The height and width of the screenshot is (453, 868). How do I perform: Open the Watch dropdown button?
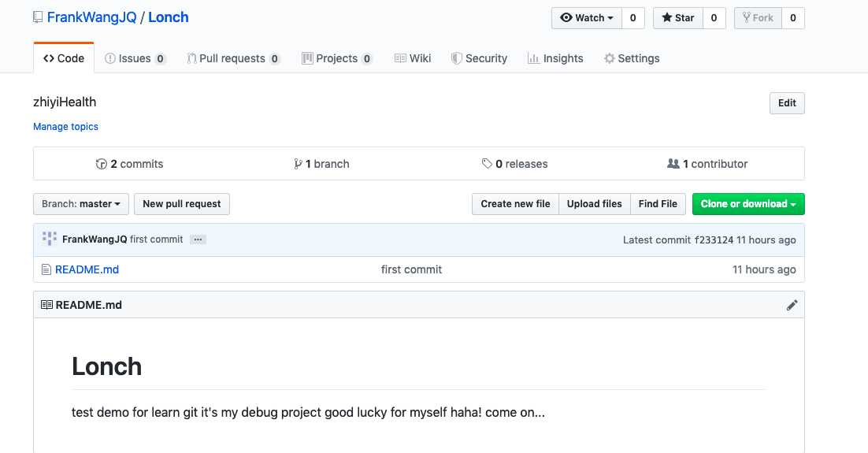click(587, 17)
